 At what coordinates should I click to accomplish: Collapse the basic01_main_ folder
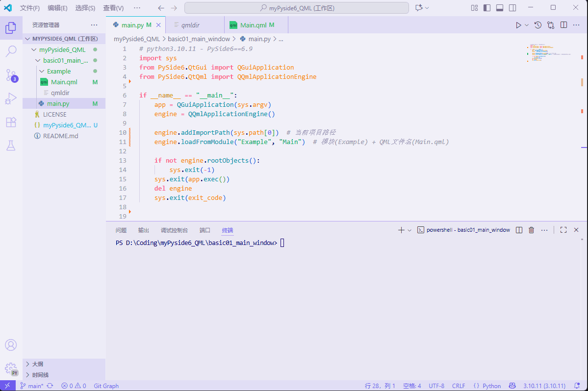tap(64, 60)
